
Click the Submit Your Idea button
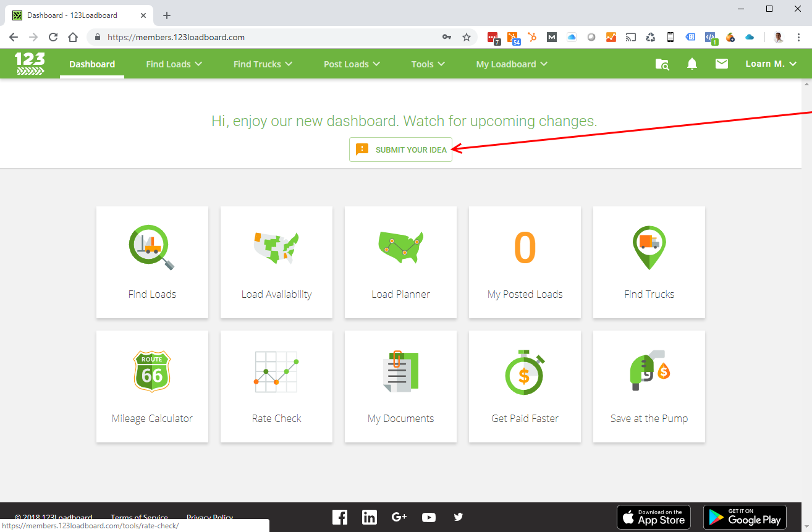(x=400, y=150)
